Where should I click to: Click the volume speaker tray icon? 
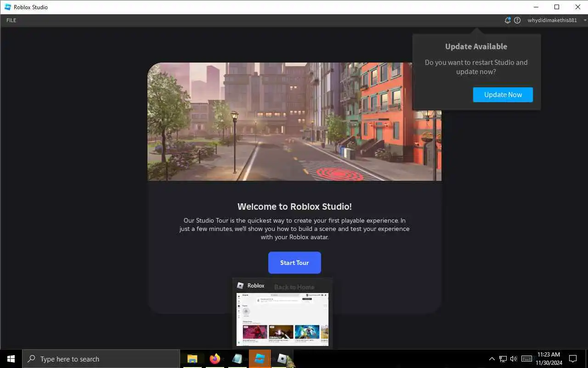[514, 359]
